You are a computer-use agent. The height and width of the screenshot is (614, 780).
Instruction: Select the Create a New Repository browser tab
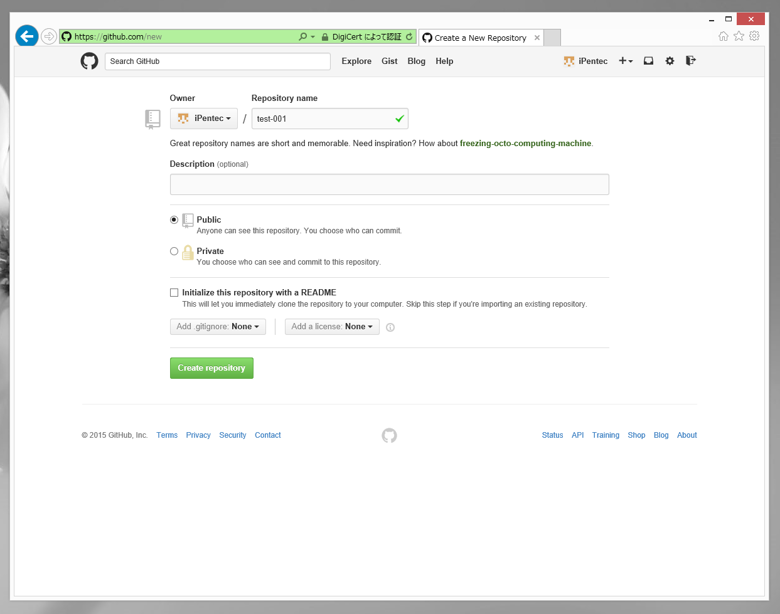(x=480, y=38)
